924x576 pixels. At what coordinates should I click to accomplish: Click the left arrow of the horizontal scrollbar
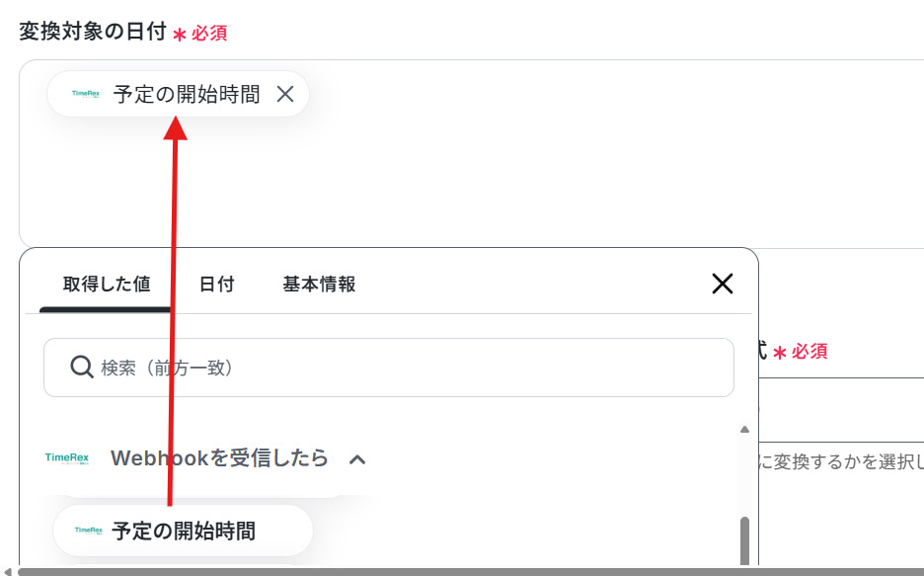point(7,572)
